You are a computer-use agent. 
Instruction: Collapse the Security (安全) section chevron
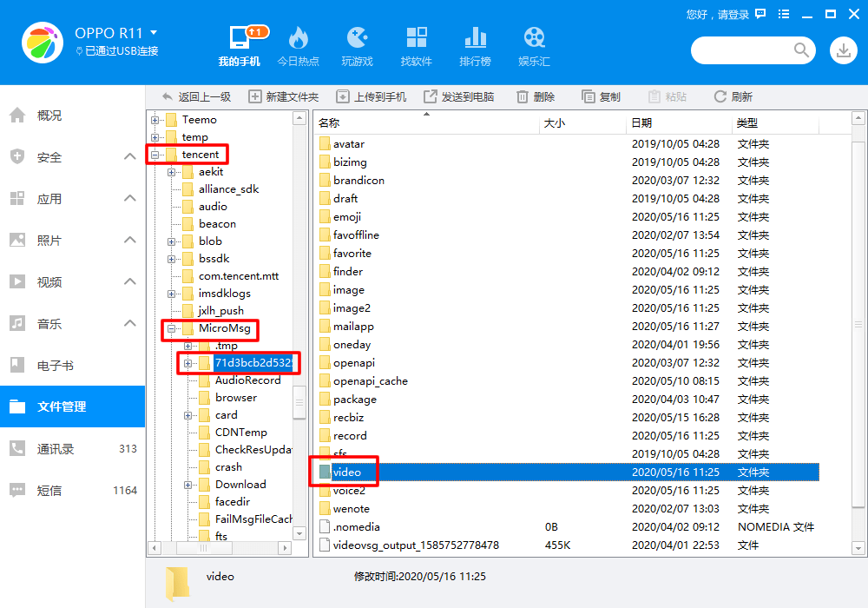(129, 156)
